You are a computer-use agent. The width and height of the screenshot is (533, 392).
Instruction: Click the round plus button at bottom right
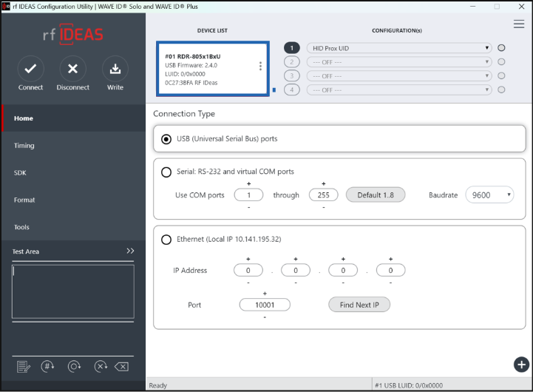click(521, 365)
